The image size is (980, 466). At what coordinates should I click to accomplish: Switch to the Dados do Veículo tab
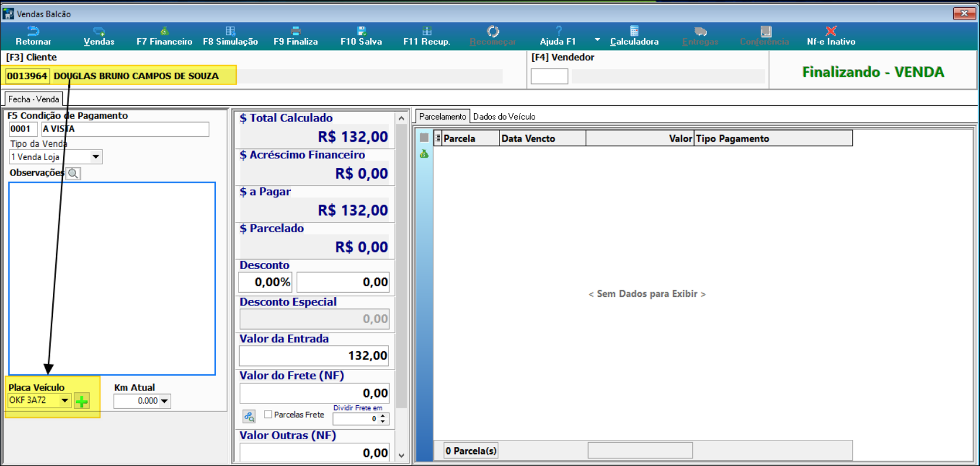(x=504, y=117)
